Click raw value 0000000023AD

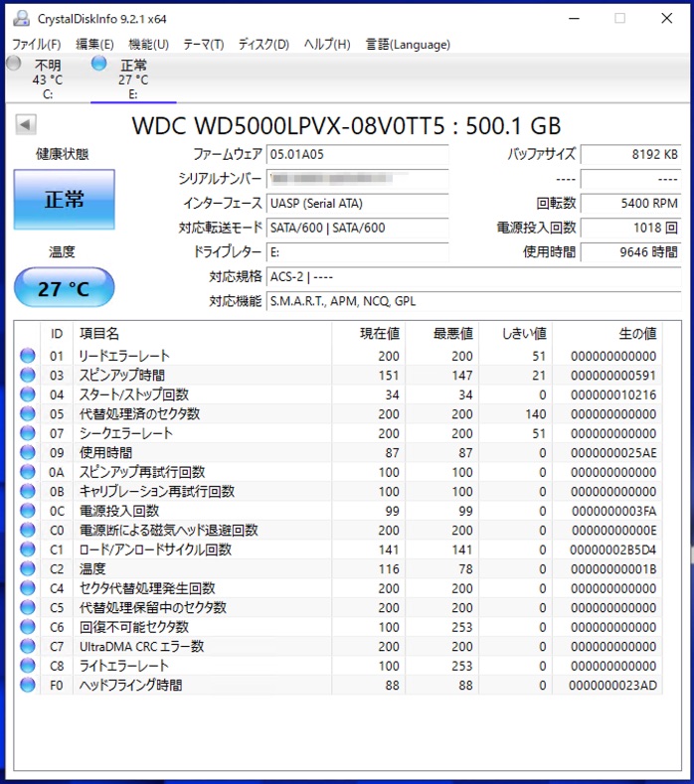[612, 685]
